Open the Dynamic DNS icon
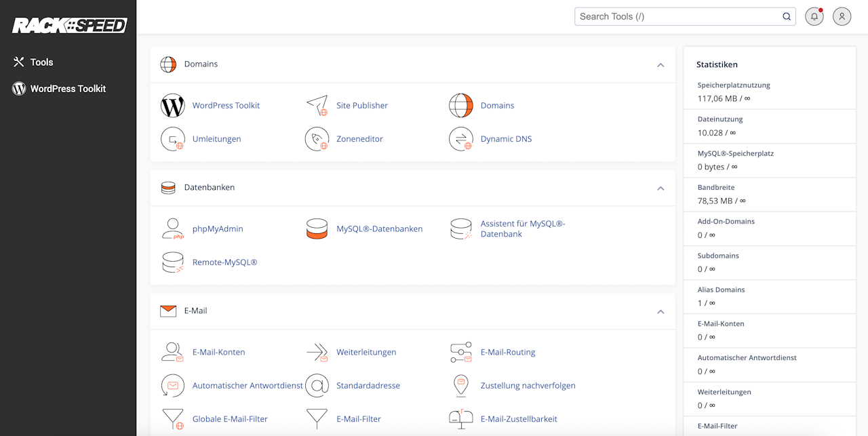868x436 pixels. coord(461,139)
